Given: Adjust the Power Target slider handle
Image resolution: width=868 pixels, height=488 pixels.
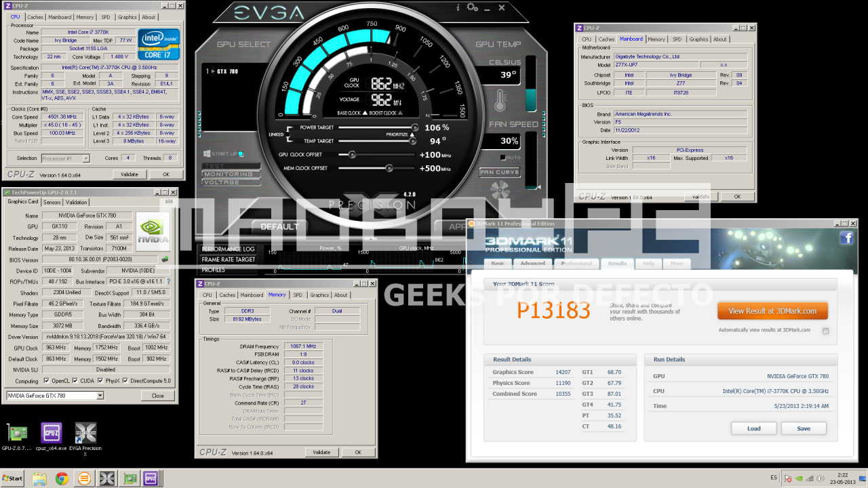Looking at the screenshot, I should (414, 127).
